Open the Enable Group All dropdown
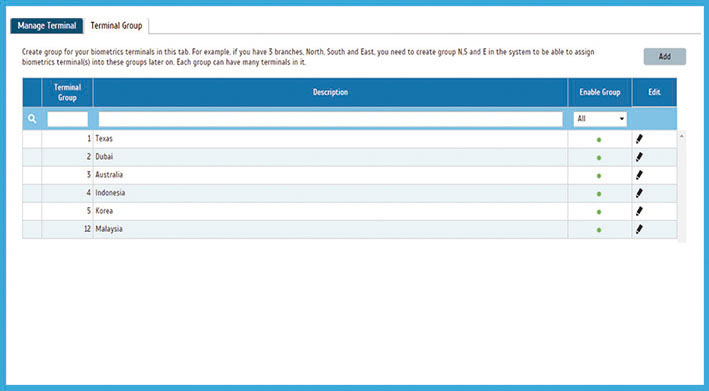 [600, 119]
